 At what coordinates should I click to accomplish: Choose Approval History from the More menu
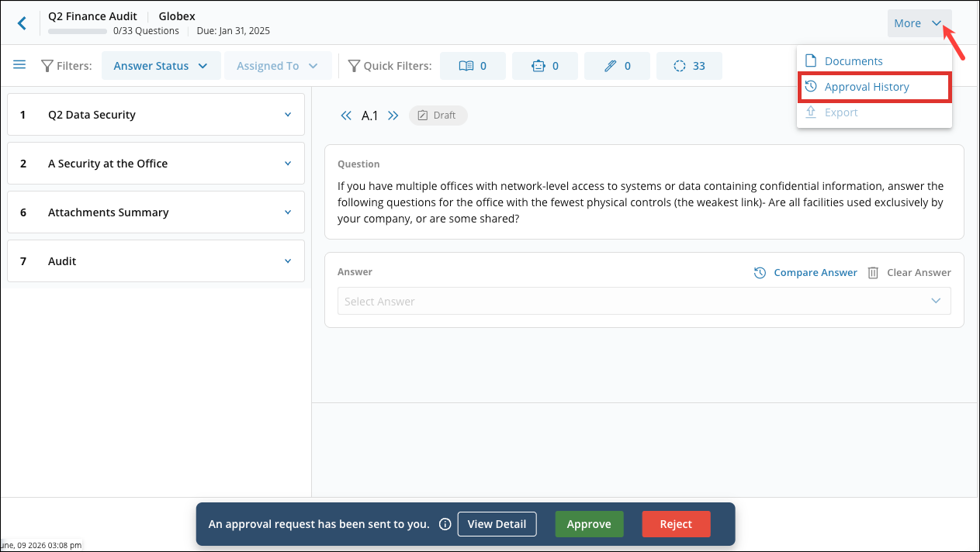click(874, 87)
